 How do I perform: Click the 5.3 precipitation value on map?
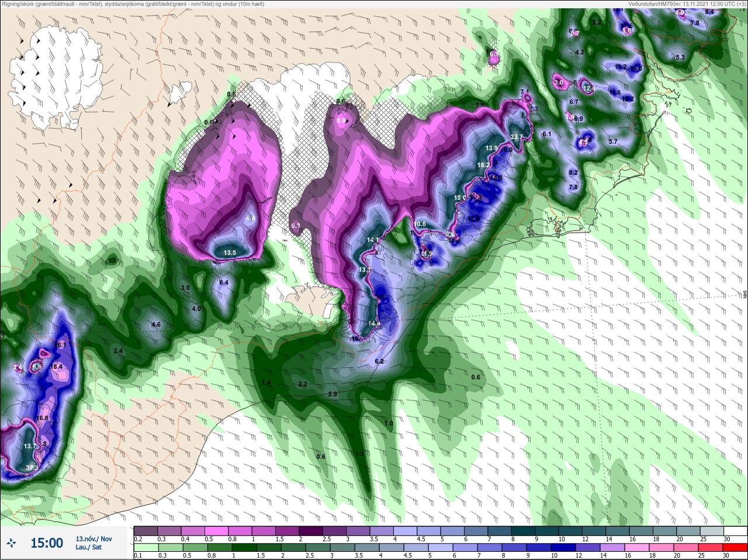[x=680, y=57]
